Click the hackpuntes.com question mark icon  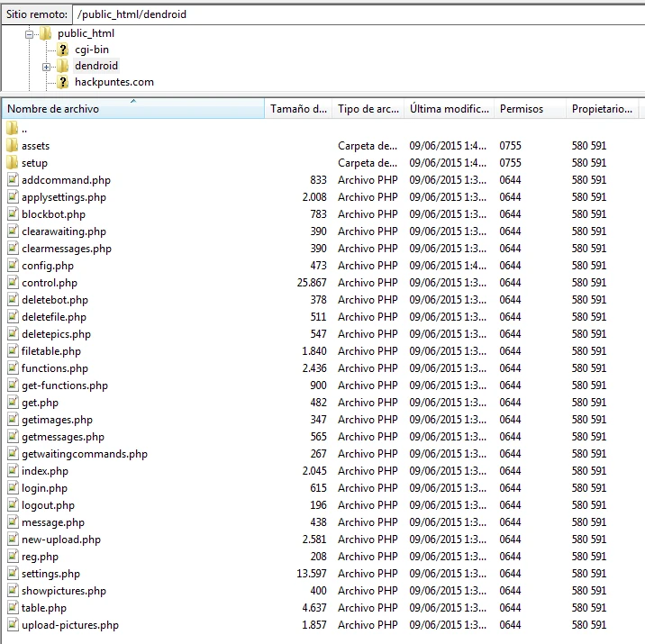point(62,82)
